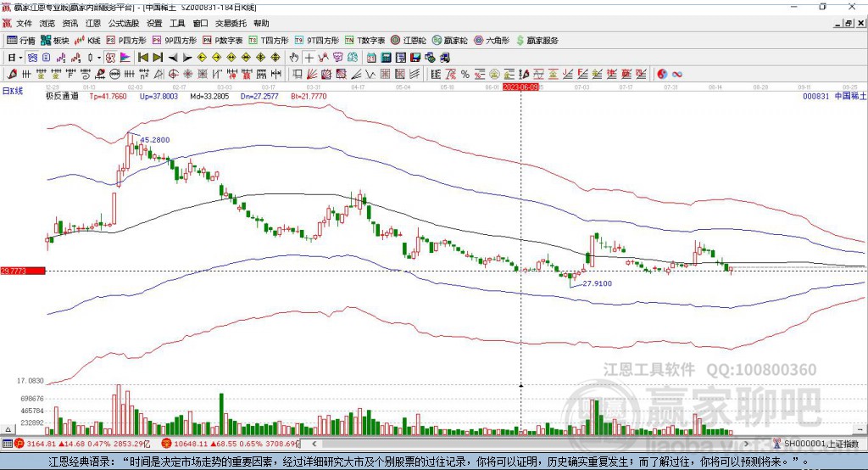Click SH000001 上证指数 in status bar
Viewport: 868px width, 470px height.
point(821,444)
